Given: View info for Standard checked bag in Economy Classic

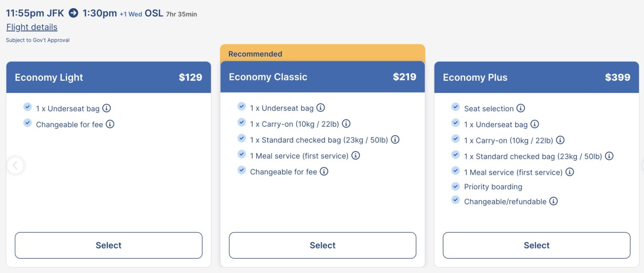Looking at the screenshot, I should click(395, 139).
